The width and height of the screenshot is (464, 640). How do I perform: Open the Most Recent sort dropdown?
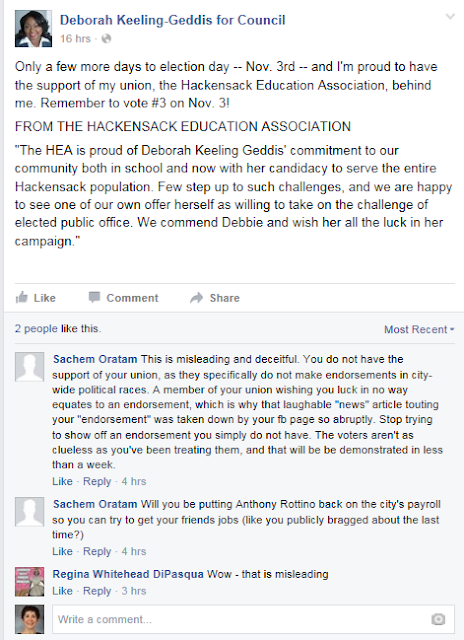coord(419,329)
